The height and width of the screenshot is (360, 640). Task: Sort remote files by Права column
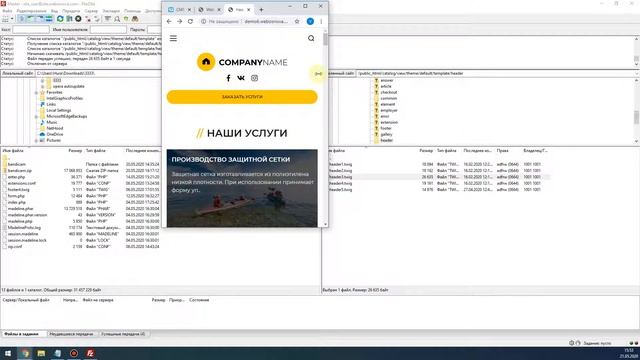click(502, 151)
